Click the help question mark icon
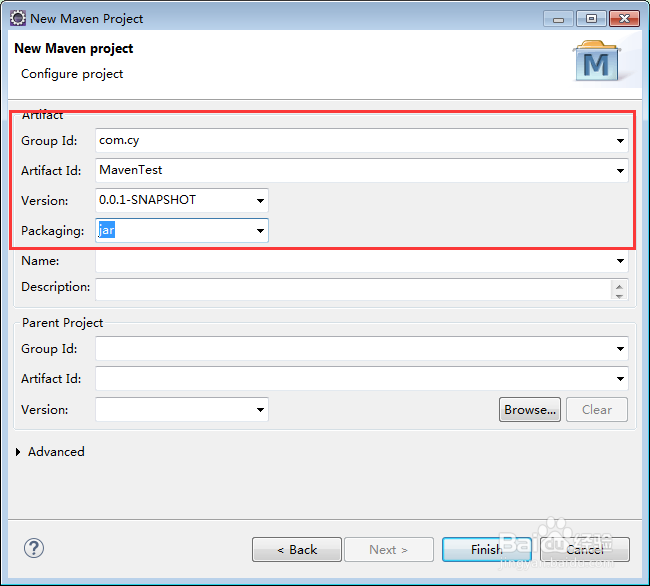650x586 pixels. click(34, 548)
